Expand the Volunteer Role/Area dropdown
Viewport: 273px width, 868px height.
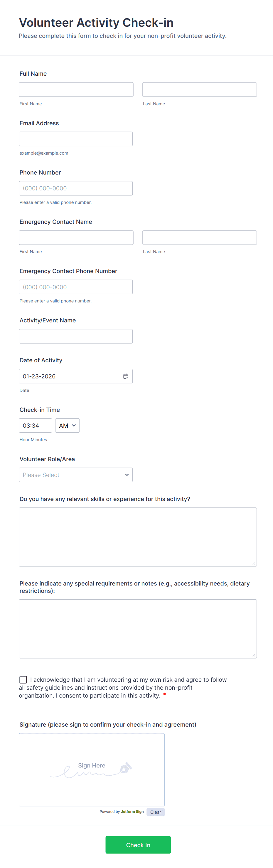click(x=76, y=475)
